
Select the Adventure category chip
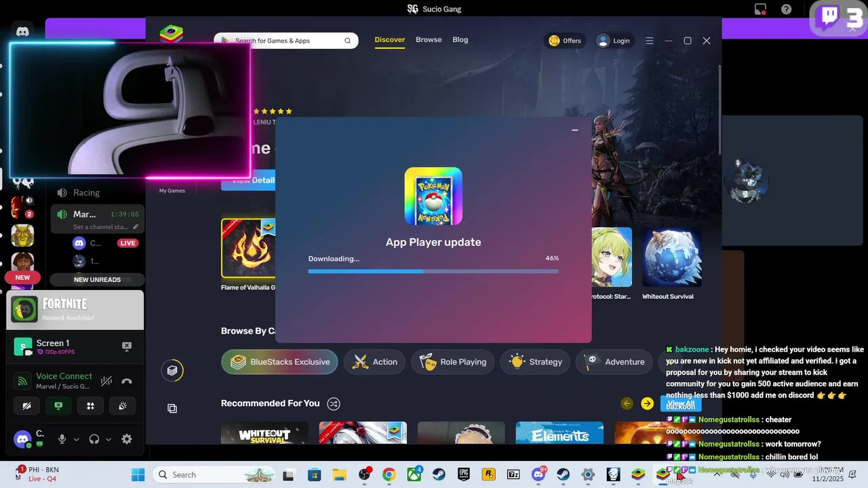[x=615, y=362]
